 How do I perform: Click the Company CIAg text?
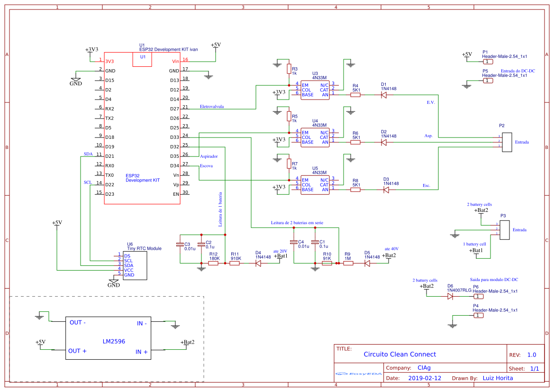click(x=424, y=367)
